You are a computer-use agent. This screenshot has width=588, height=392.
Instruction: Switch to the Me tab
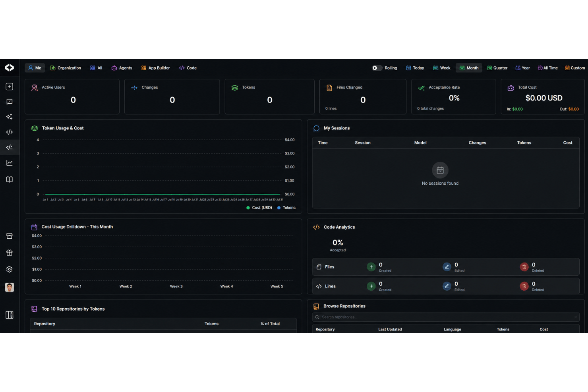pos(35,68)
